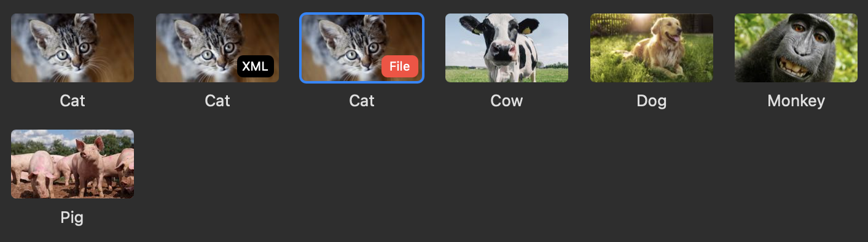Click the red File badge on the cat
This screenshot has height=242, width=868.
400,66
